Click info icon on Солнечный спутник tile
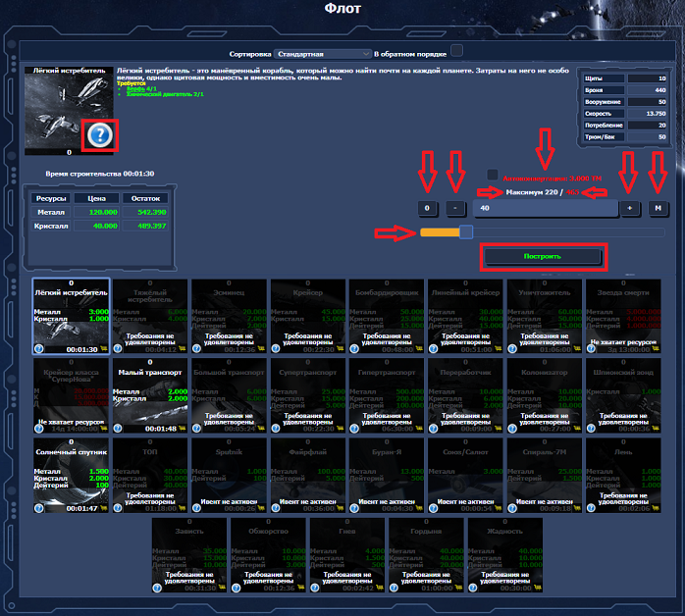The width and height of the screenshot is (685, 616). click(39, 508)
